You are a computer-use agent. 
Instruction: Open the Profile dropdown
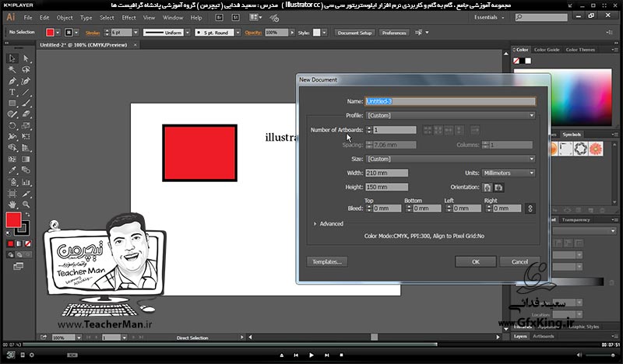click(x=451, y=116)
